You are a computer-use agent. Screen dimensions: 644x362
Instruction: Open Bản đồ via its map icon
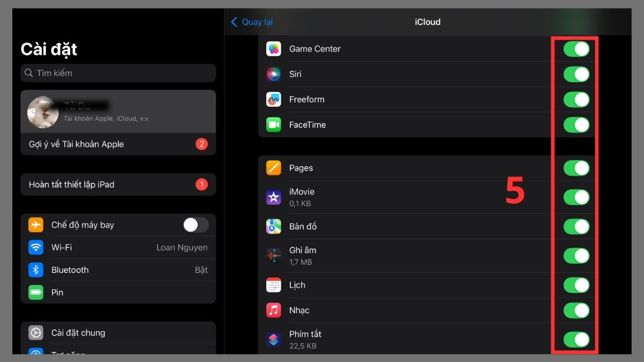pyautogui.click(x=274, y=226)
